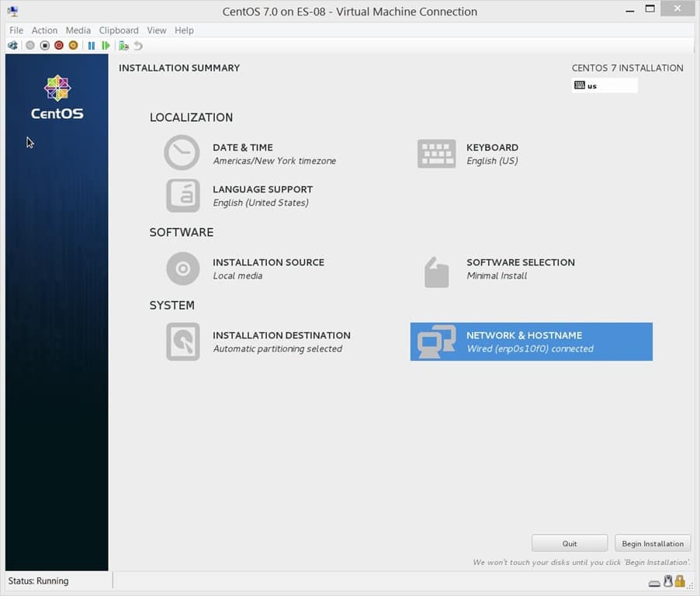
Task: Click the Installation Source icon
Action: (181, 268)
